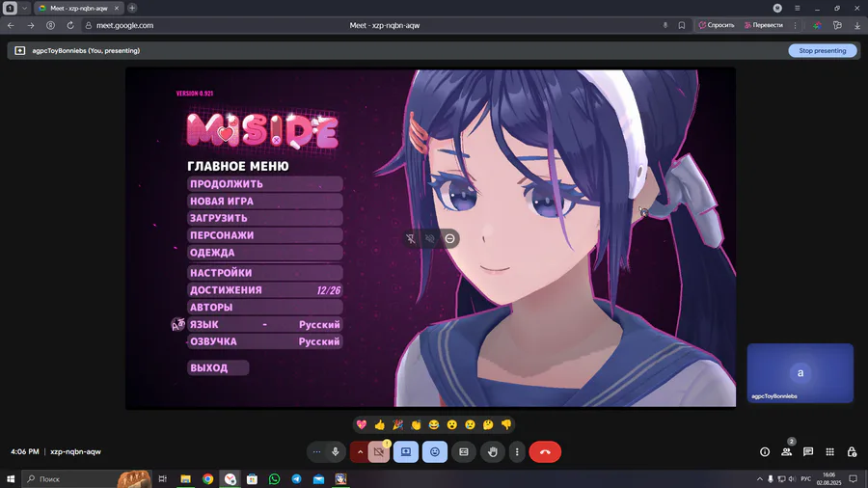The height and width of the screenshot is (488, 868).
Task: Send the crying face reaction
Action: tap(470, 424)
